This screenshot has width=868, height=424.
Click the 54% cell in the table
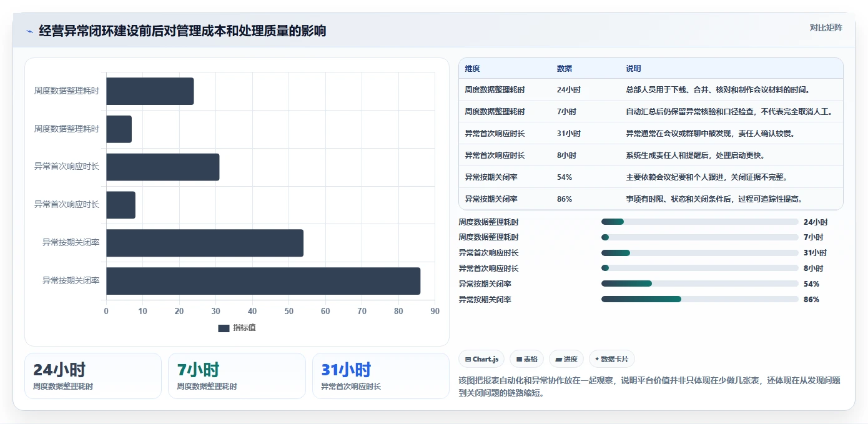(x=565, y=177)
